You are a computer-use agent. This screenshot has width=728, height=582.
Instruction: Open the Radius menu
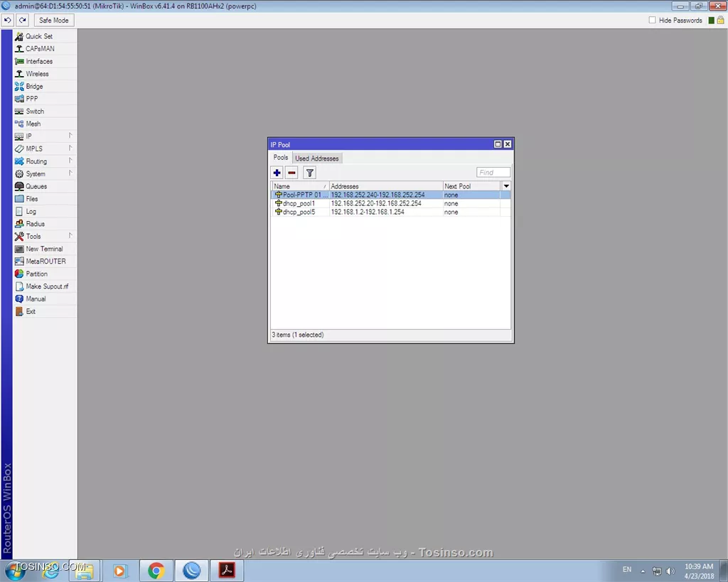45,224
